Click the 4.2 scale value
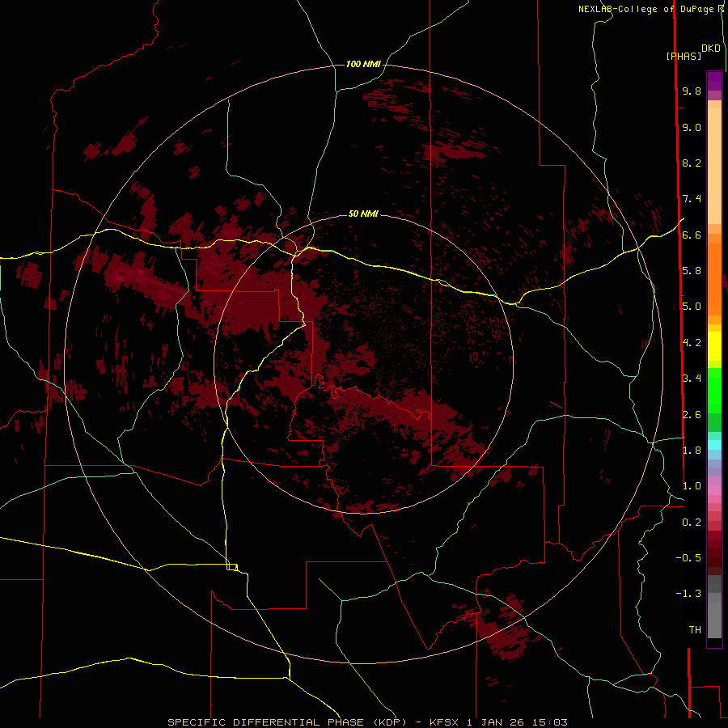Viewport: 728px width, 728px height. 692,343
